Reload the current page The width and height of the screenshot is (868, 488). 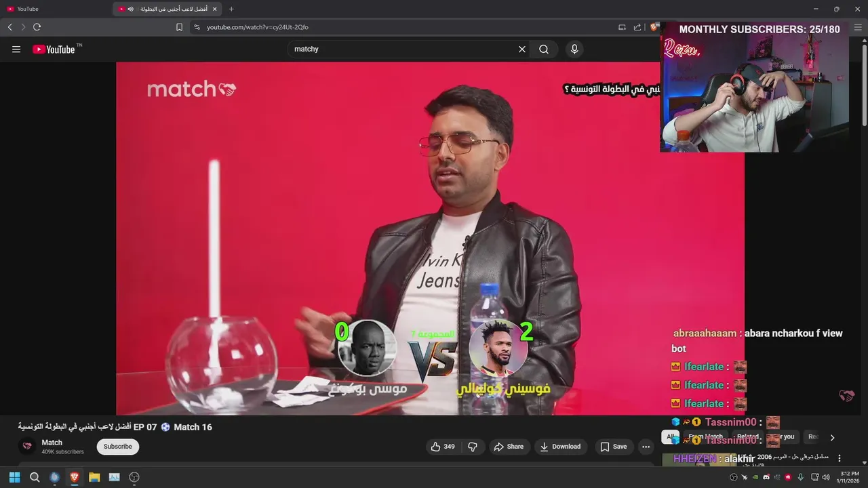click(37, 27)
